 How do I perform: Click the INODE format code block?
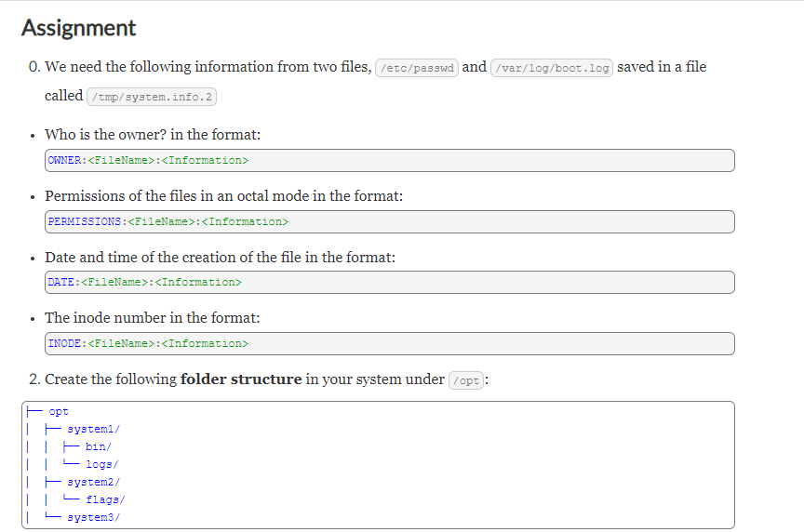click(390, 343)
